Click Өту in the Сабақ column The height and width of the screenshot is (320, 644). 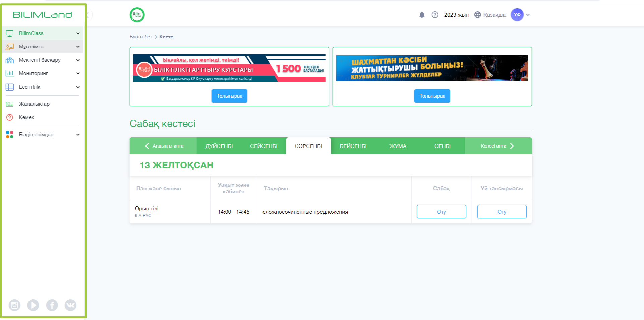(x=442, y=212)
